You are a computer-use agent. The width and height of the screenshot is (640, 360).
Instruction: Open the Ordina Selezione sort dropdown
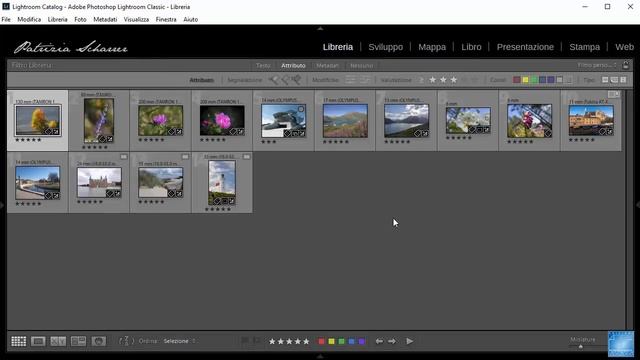click(x=179, y=341)
